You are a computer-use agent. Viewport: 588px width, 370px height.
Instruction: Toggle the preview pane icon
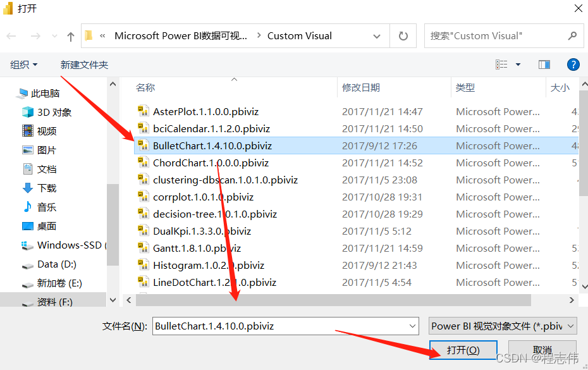[x=544, y=64]
